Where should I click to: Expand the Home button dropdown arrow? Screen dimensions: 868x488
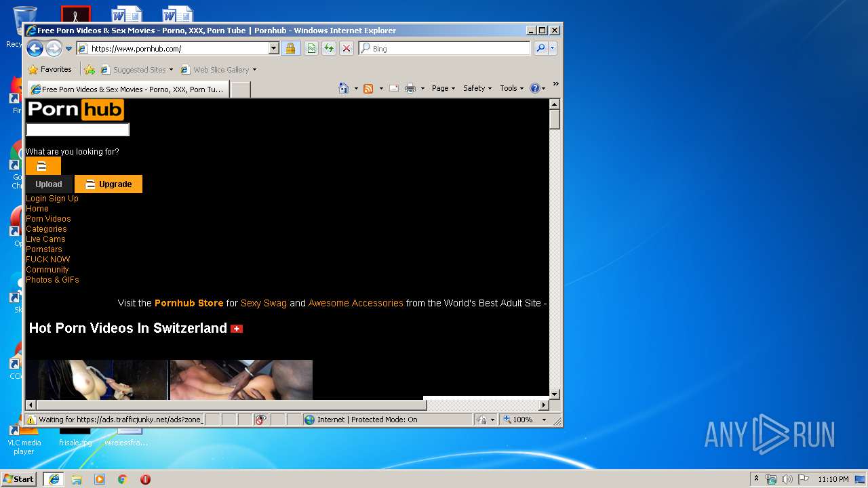click(x=356, y=88)
